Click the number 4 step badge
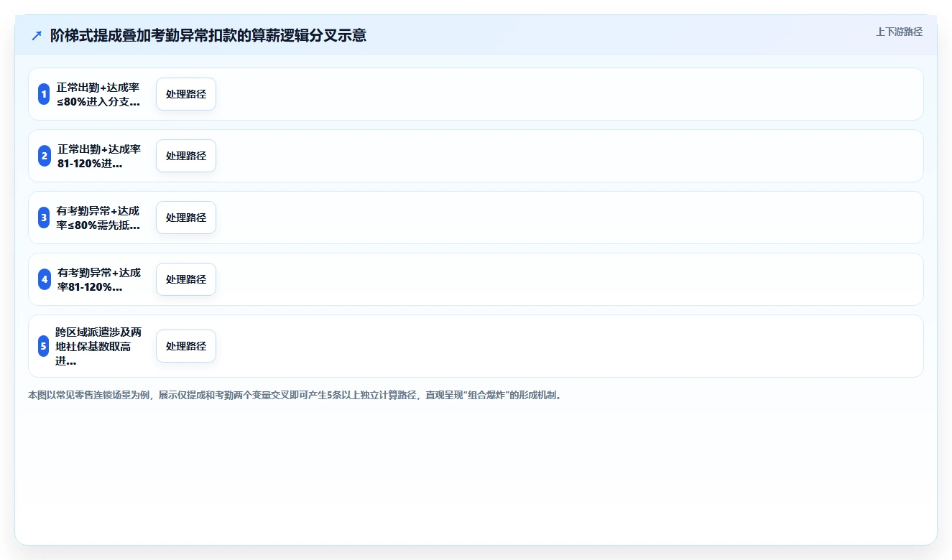 pyautogui.click(x=44, y=279)
